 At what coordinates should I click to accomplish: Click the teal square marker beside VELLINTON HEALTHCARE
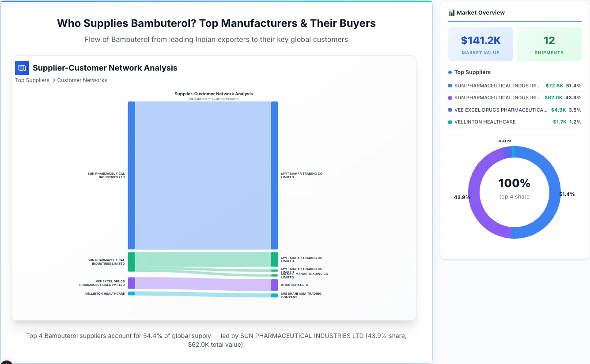pyautogui.click(x=450, y=122)
